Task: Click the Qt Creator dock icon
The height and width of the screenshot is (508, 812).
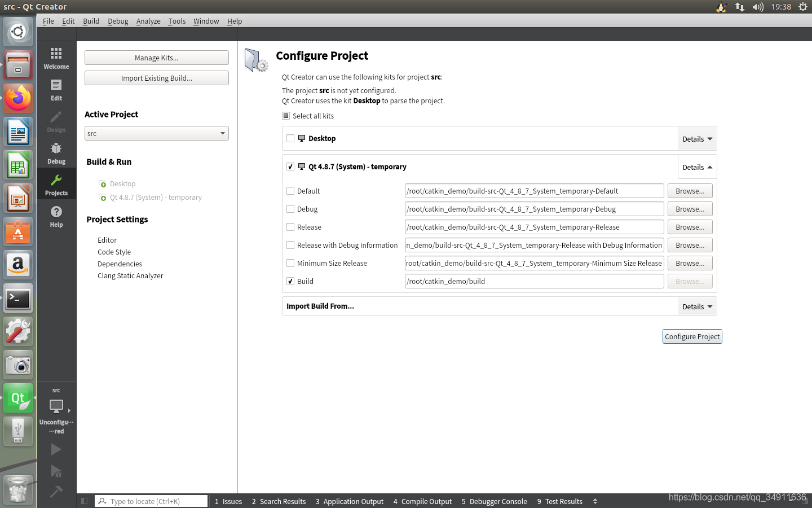Action: click(18, 398)
